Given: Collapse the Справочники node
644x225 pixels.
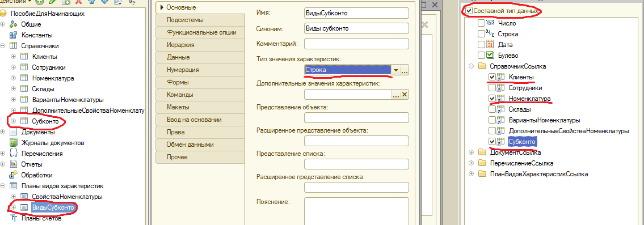Looking at the screenshot, I should (x=3, y=46).
